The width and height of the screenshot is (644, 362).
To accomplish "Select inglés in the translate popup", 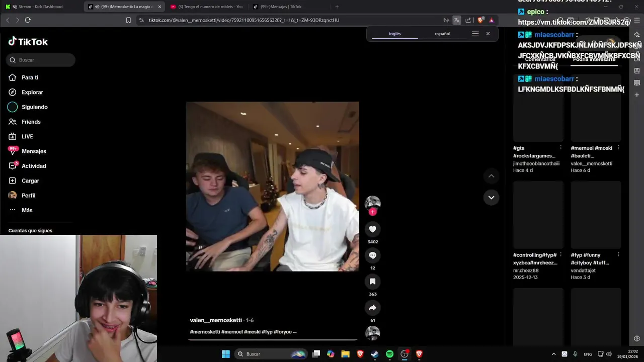I will [395, 34].
